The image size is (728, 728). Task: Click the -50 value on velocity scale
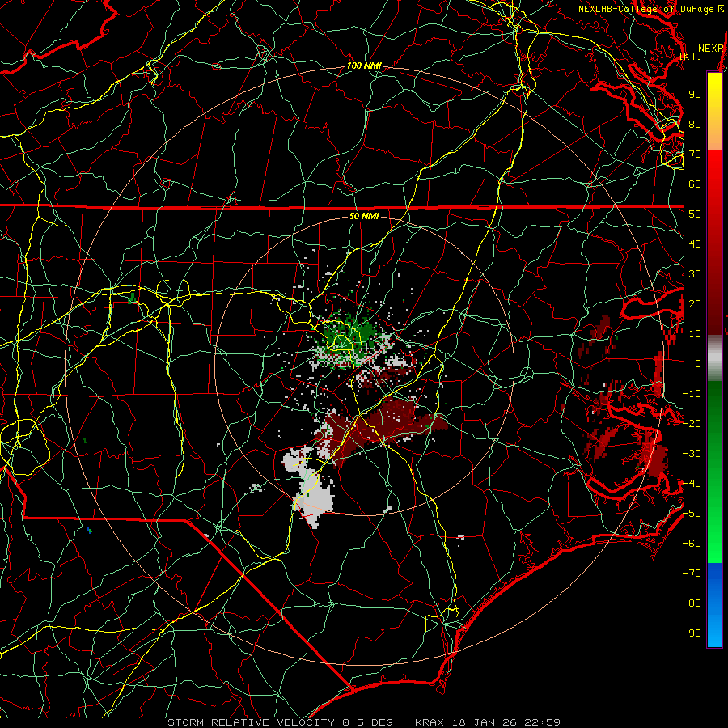pos(692,514)
